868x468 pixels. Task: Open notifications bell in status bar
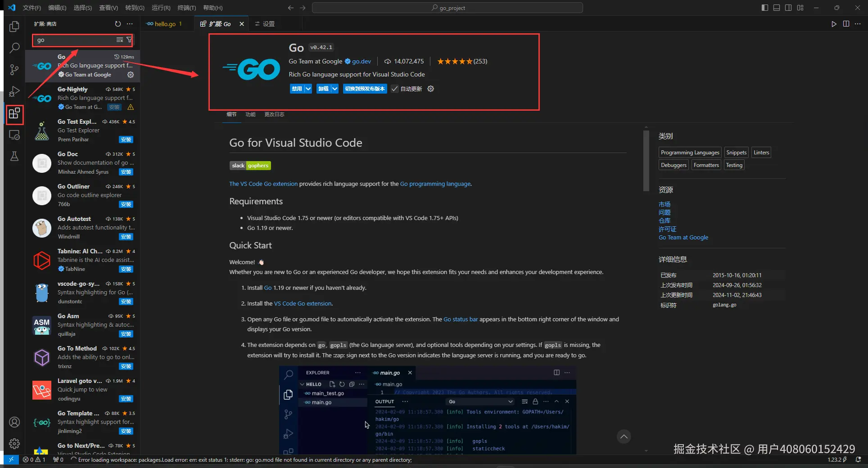858,459
